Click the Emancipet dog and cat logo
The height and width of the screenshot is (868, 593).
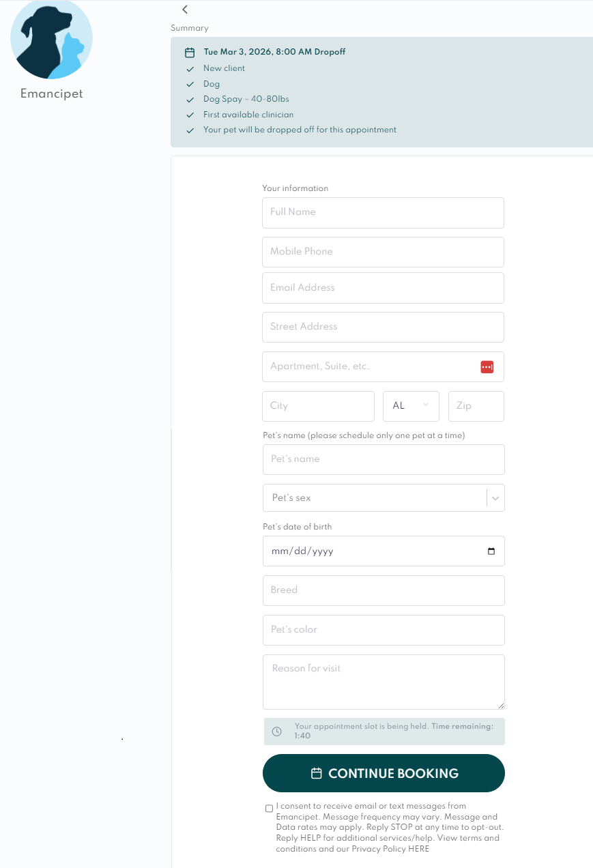(x=51, y=39)
